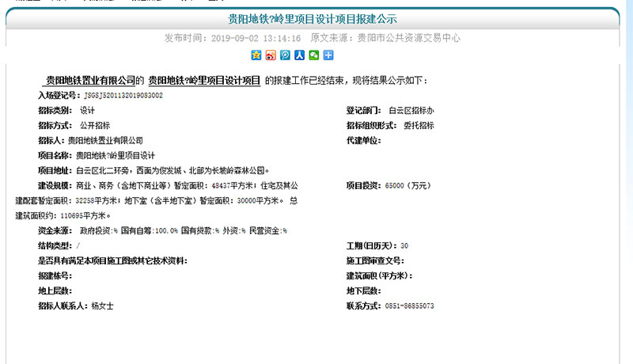Share to Sina Weibo icon
This screenshot has width=633, height=364.
click(271, 55)
